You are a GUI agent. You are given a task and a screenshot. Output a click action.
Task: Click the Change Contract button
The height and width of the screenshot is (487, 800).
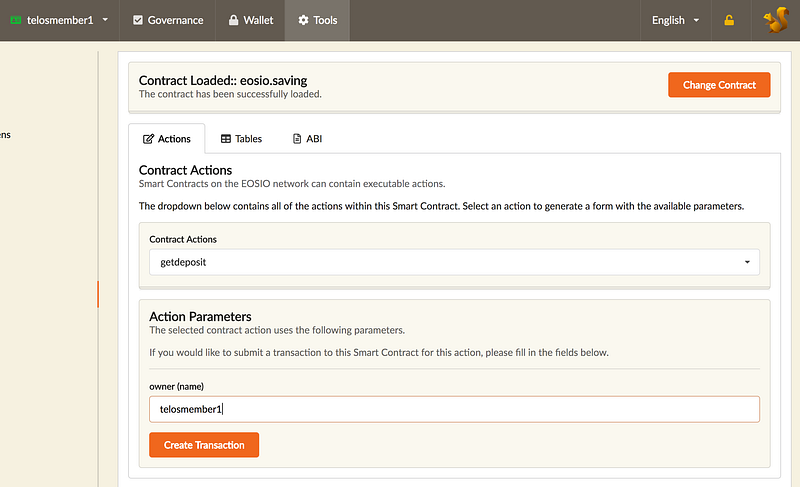pos(719,85)
